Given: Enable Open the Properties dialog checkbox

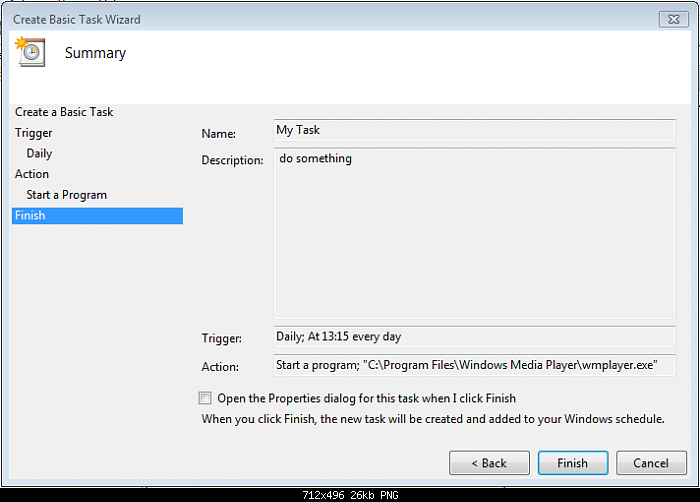Looking at the screenshot, I should (x=206, y=398).
